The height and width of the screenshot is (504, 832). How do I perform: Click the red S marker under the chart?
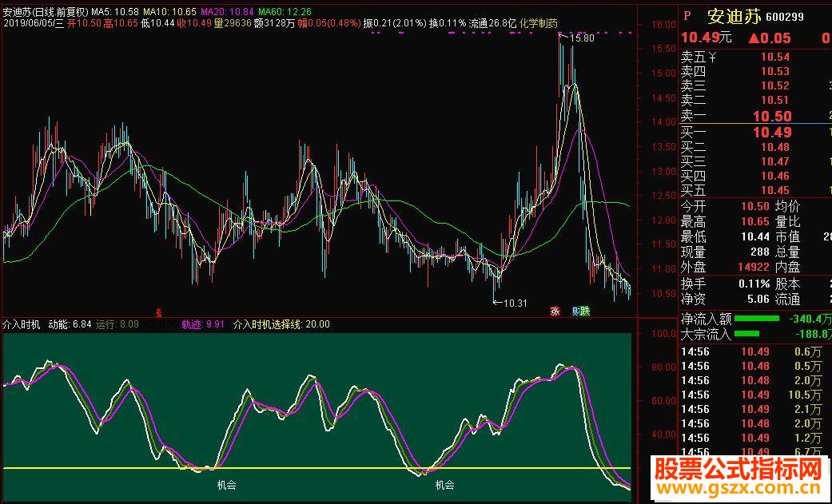(x=157, y=314)
